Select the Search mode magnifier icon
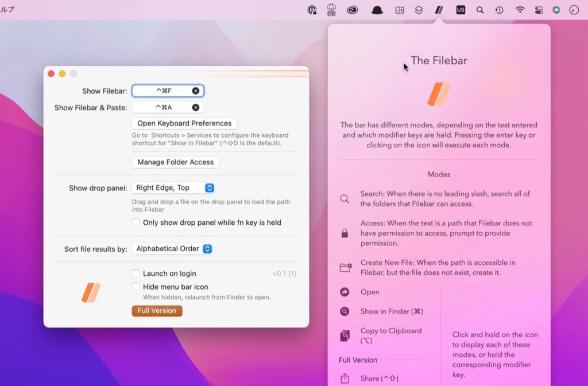 coord(345,199)
